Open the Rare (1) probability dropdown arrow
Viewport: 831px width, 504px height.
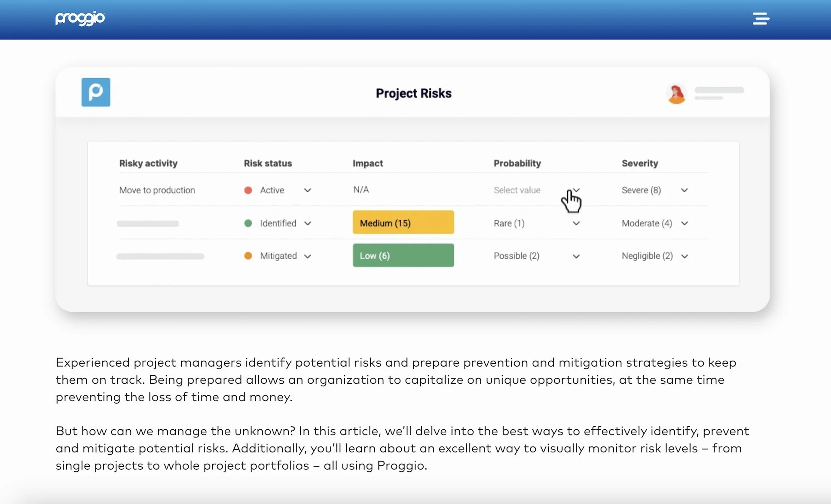coord(576,223)
